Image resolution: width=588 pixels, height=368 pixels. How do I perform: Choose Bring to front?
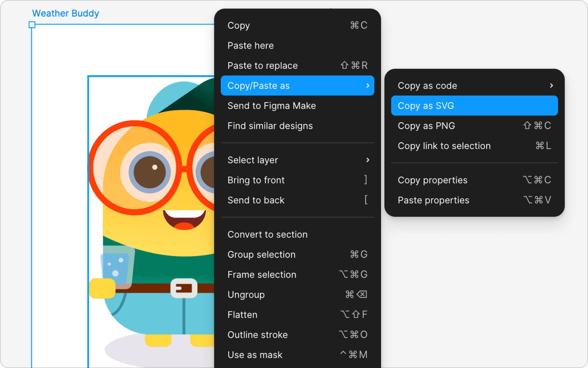click(297, 180)
